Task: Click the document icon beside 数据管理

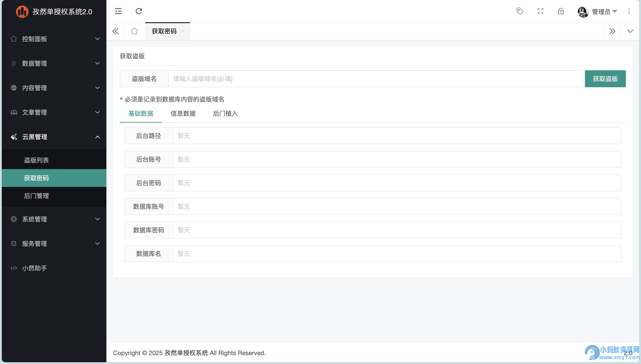Action: point(14,63)
